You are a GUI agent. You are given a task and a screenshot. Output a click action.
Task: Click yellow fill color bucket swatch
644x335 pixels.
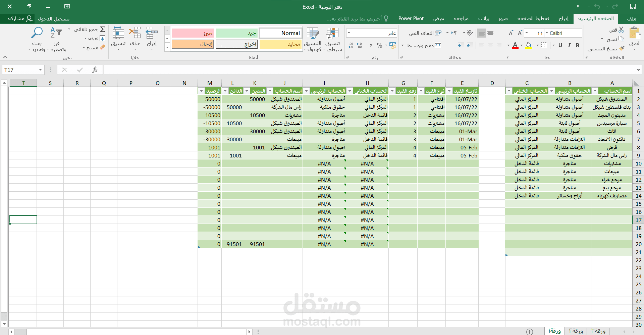(529, 45)
